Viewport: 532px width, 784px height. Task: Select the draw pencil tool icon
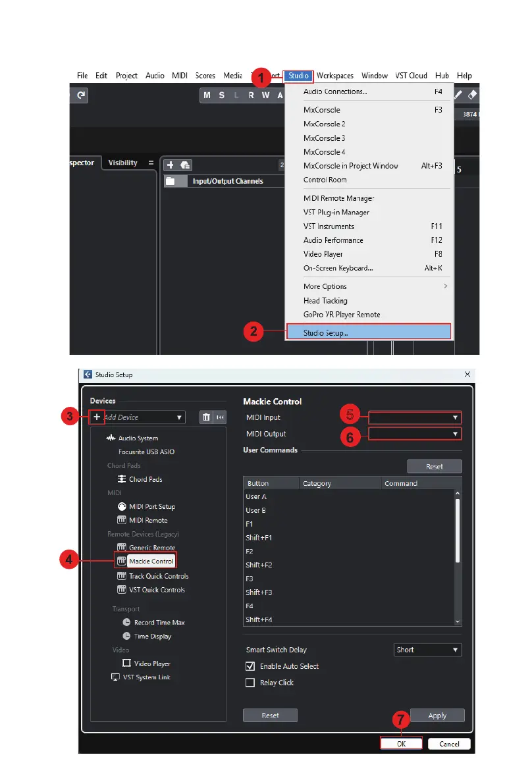click(x=458, y=95)
